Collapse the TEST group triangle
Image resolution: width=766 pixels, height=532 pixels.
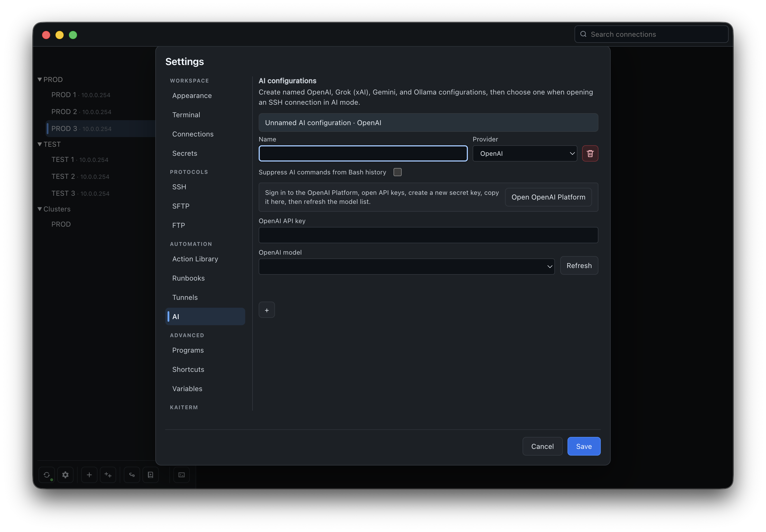[40, 144]
